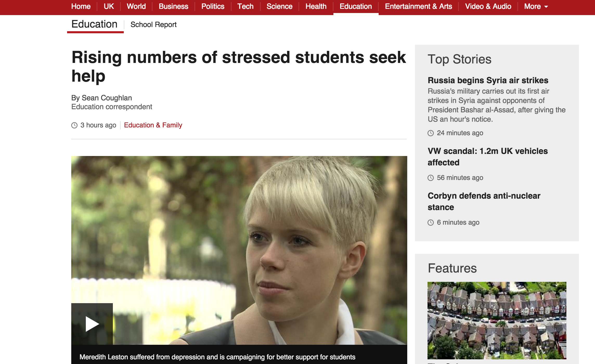The width and height of the screenshot is (595, 364).
Task: Click clock icon next to 24 minutes ago
Action: tap(431, 133)
